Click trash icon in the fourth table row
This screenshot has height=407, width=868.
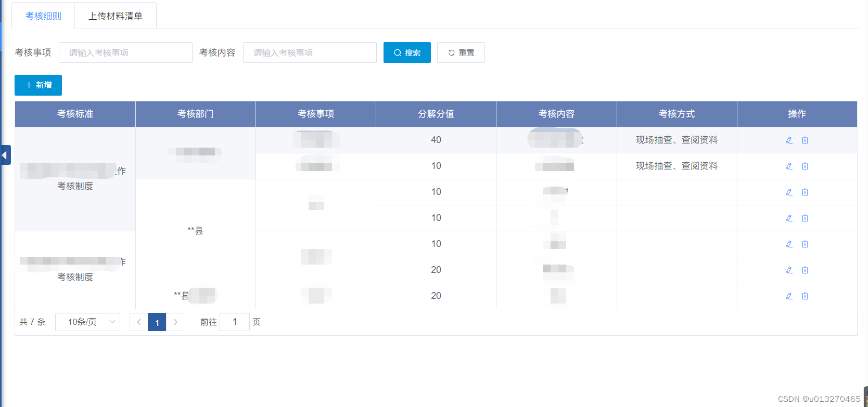click(805, 218)
